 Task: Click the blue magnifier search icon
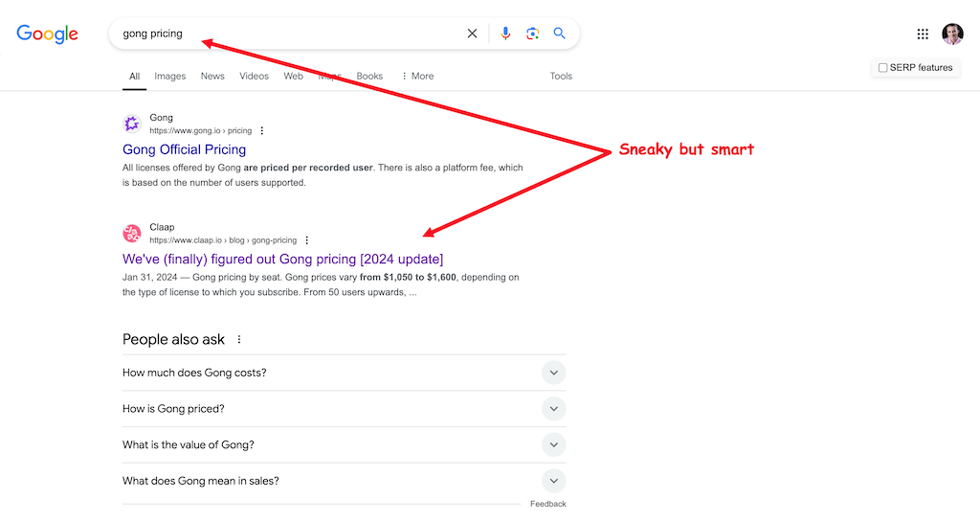(559, 34)
